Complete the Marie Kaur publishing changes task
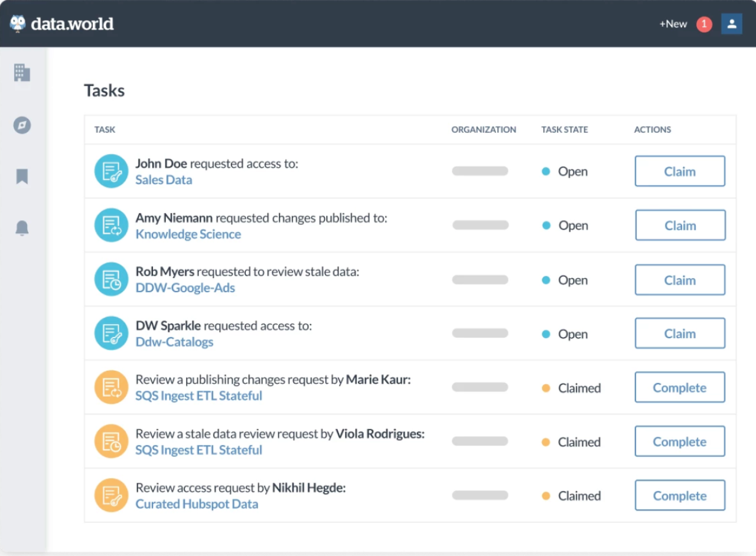Viewport: 756px width, 556px height. tap(680, 387)
